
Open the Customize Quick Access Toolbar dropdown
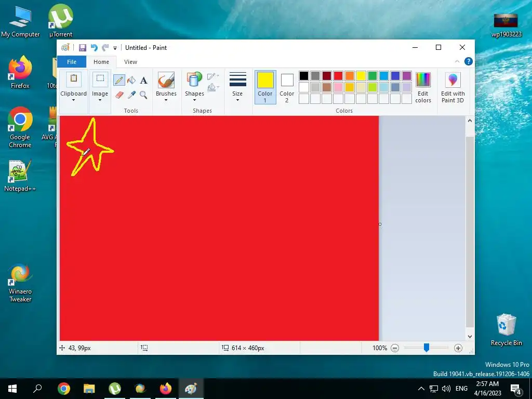(x=115, y=48)
